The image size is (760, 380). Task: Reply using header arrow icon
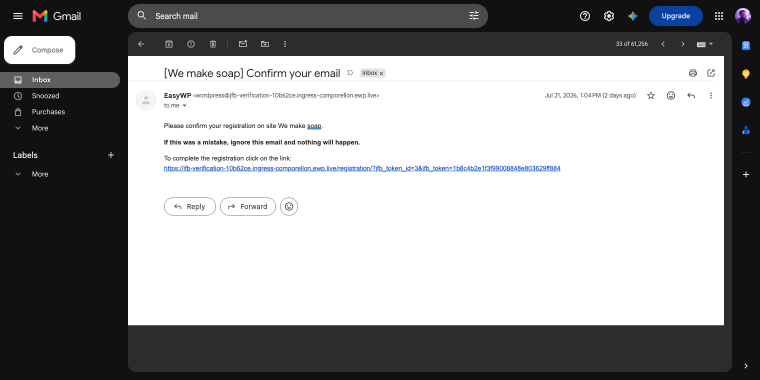pyautogui.click(x=691, y=95)
